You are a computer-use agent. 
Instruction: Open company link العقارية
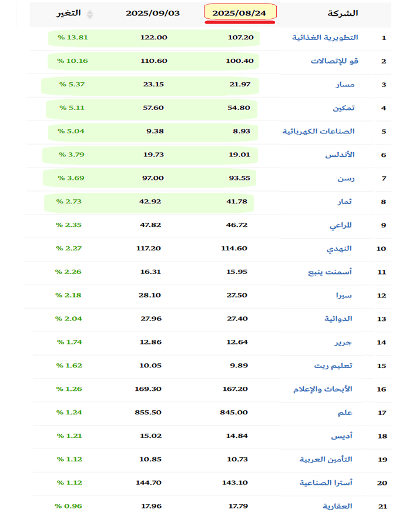pyautogui.click(x=337, y=506)
